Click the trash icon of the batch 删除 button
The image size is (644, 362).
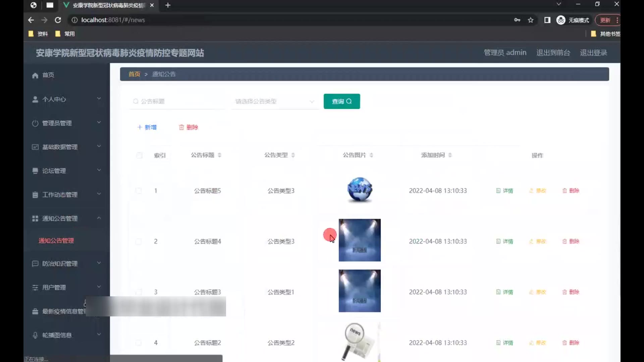[181, 127]
